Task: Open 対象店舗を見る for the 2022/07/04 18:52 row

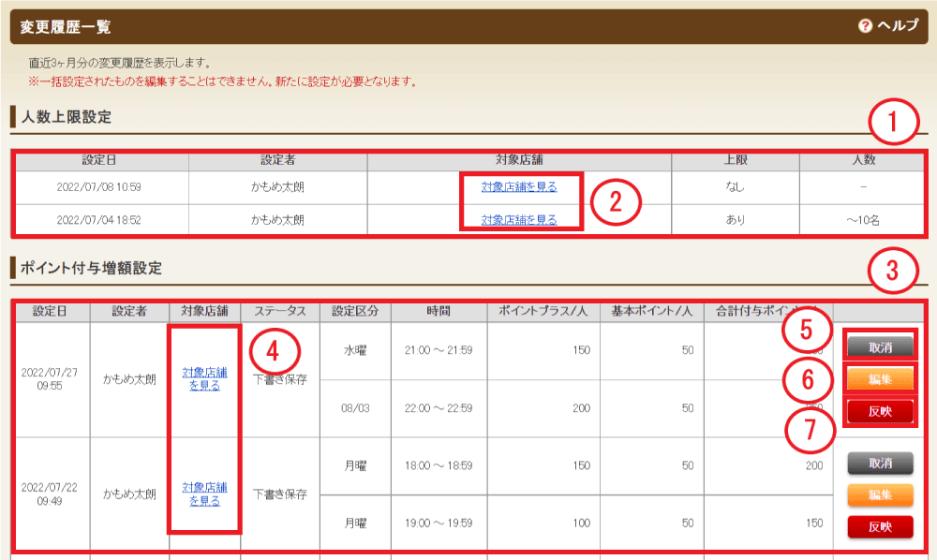Action: [519, 220]
